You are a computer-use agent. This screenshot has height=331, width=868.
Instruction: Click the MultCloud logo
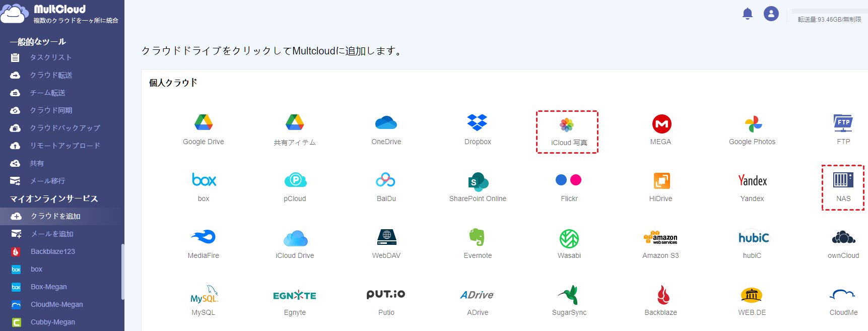tap(59, 14)
